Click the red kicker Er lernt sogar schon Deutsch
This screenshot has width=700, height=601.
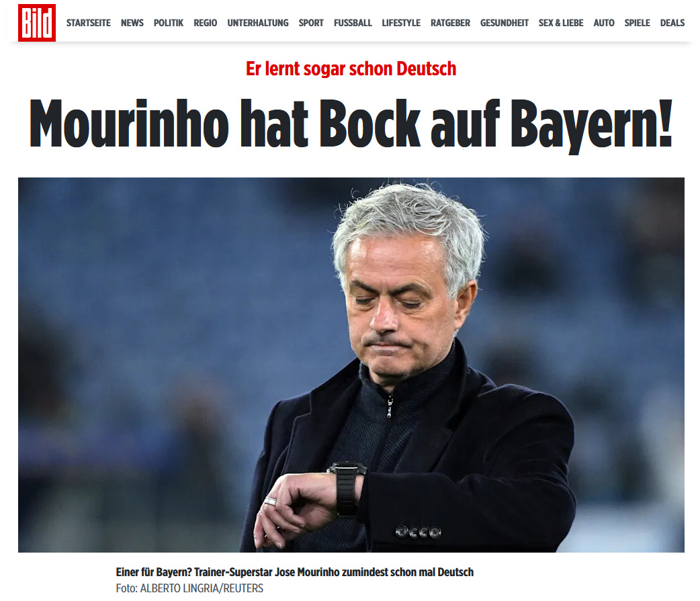(351, 69)
